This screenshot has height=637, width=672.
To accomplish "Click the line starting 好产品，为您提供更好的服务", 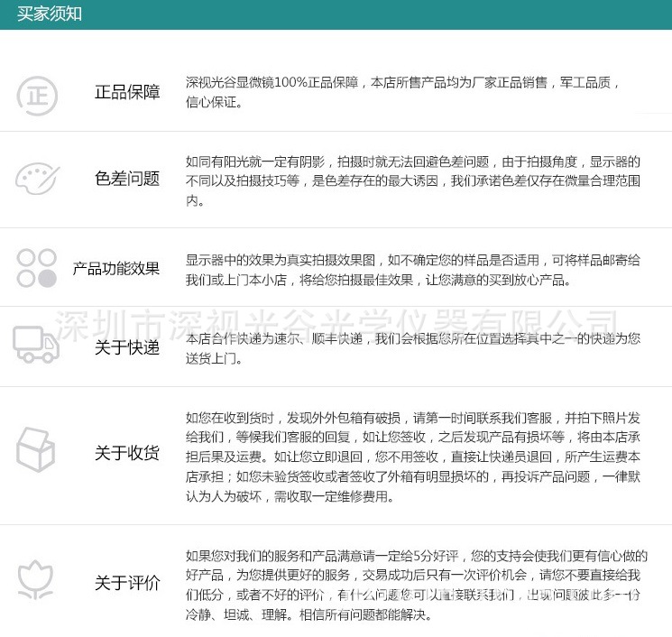I will point(413,575).
